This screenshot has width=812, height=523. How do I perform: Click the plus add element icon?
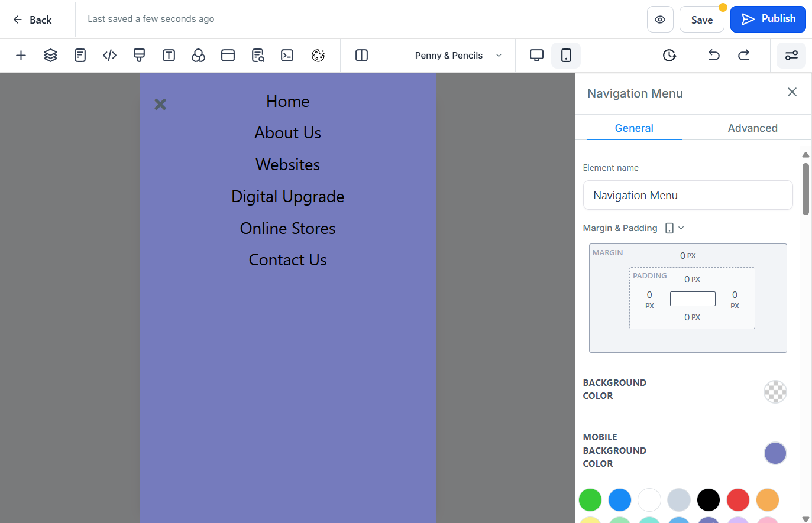point(21,56)
